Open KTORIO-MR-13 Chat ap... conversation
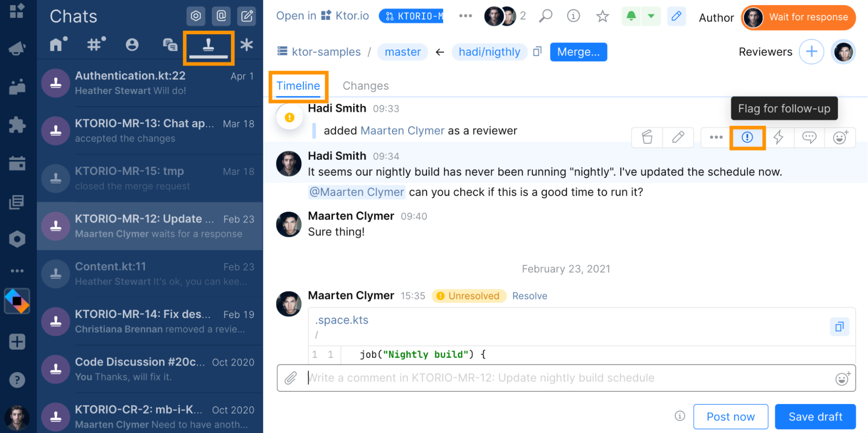Viewport: 868px width, 433px height. [x=150, y=131]
